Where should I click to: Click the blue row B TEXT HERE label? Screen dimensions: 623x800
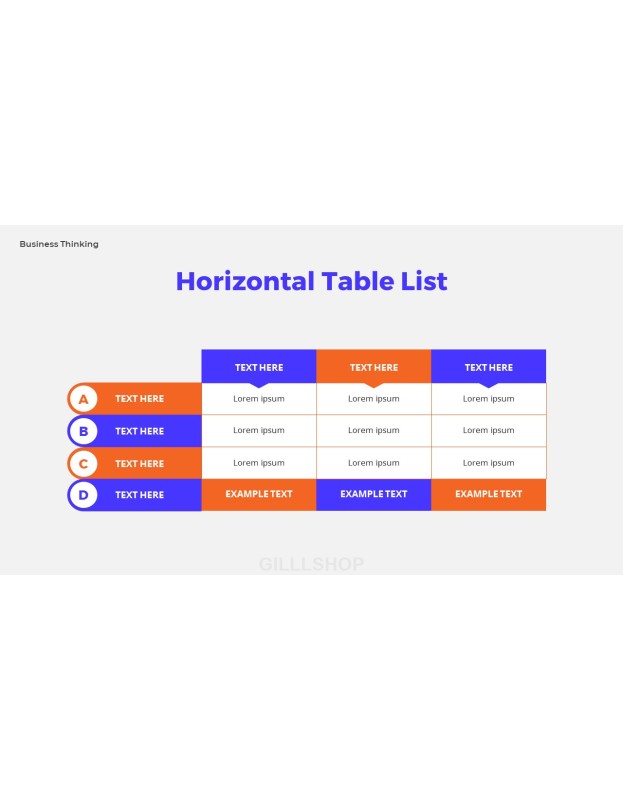pyautogui.click(x=139, y=431)
